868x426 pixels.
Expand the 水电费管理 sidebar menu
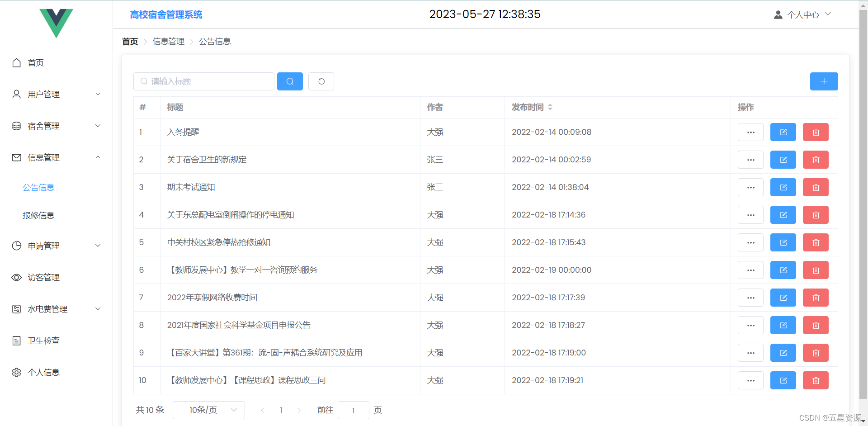(x=56, y=309)
